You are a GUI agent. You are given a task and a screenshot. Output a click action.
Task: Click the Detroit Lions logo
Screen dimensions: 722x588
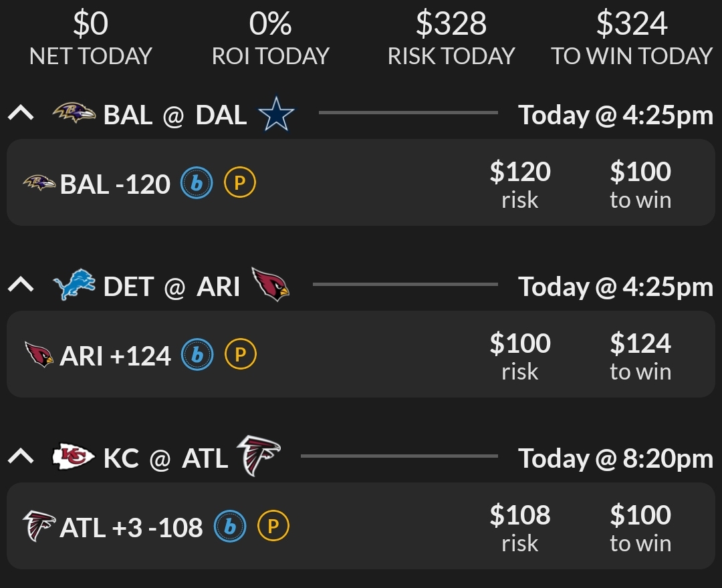75,285
